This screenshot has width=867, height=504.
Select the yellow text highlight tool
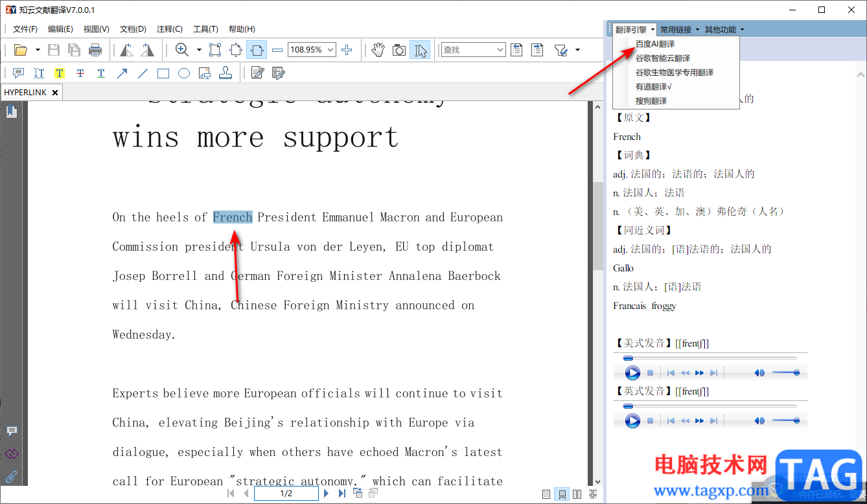(60, 73)
